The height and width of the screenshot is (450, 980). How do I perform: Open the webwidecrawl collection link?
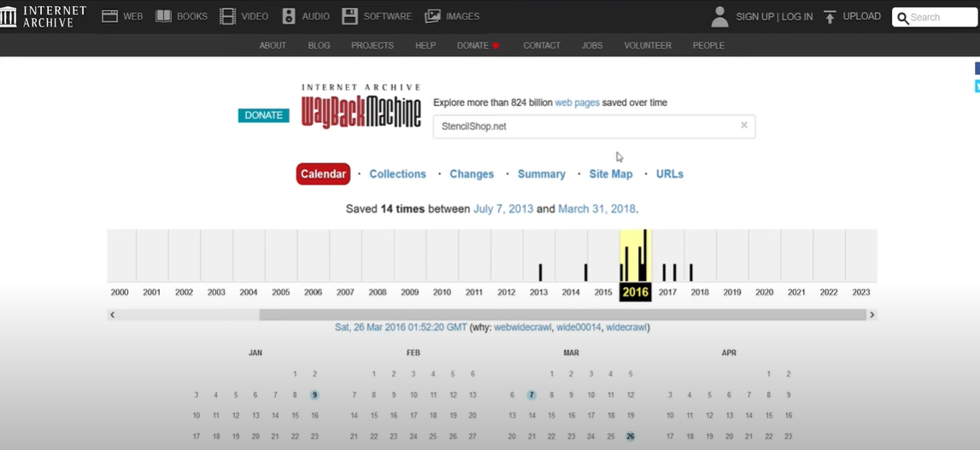(x=523, y=327)
